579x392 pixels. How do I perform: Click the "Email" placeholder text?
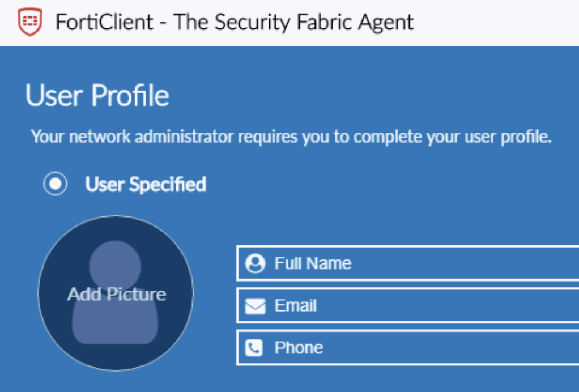click(296, 306)
